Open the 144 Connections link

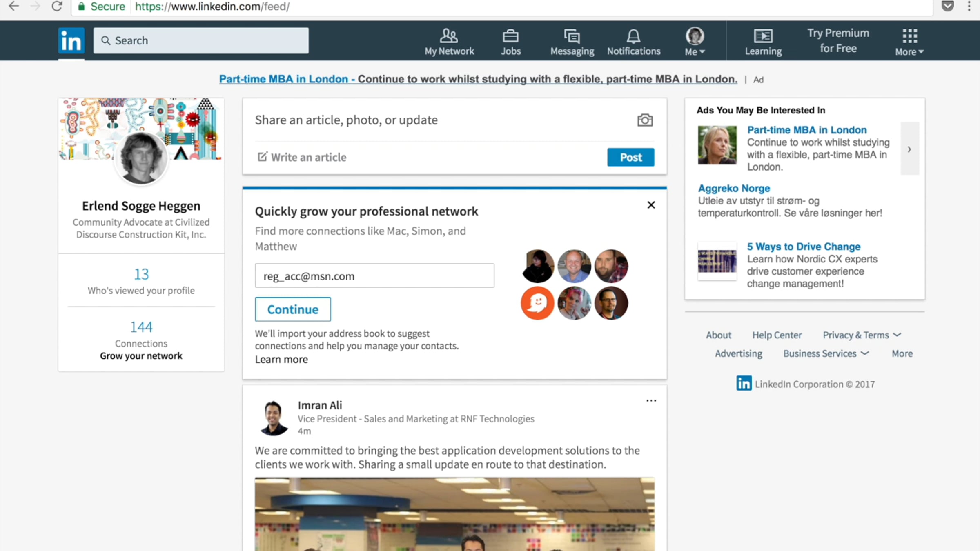click(141, 333)
